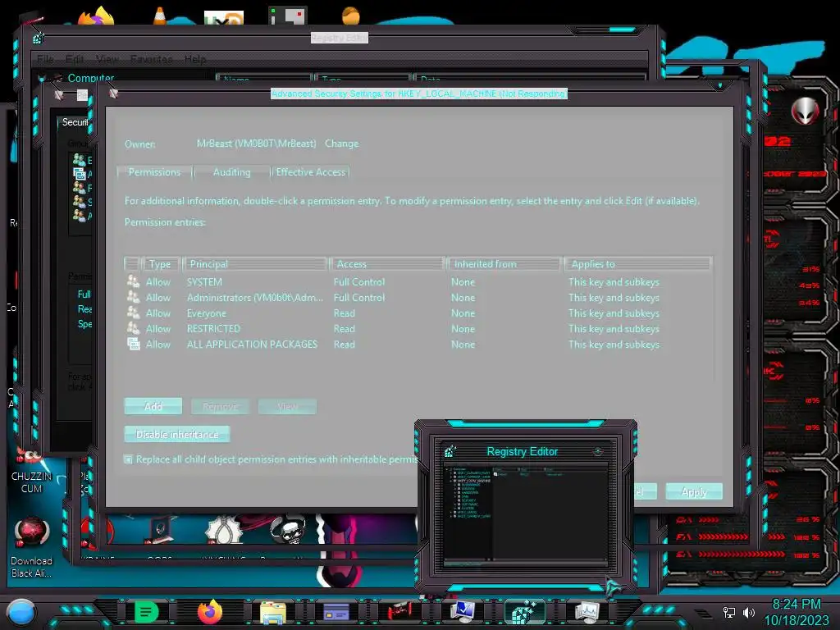Open the monitor icon app on taskbar
Screen dimensions: 840x630
pos(463,611)
